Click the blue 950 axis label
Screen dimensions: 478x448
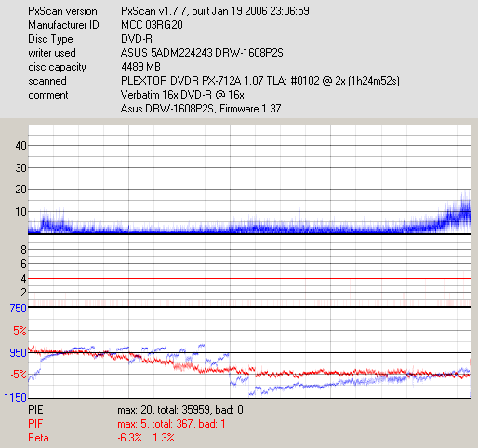pyautogui.click(x=18, y=353)
